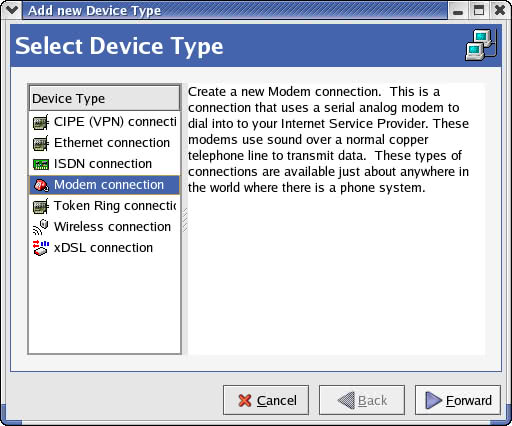Viewport: 512px width, 426px height.
Task: Go Forward to the next step
Action: pos(458,400)
